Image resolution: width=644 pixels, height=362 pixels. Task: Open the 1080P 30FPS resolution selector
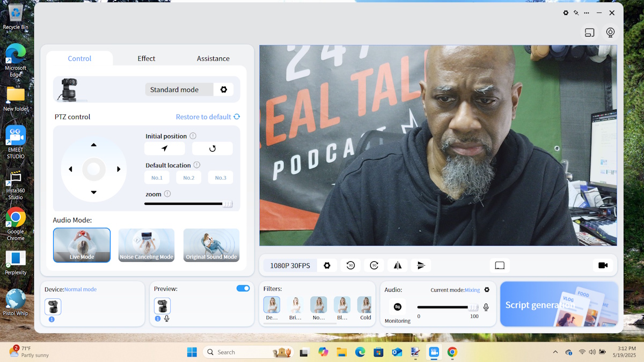(x=290, y=265)
